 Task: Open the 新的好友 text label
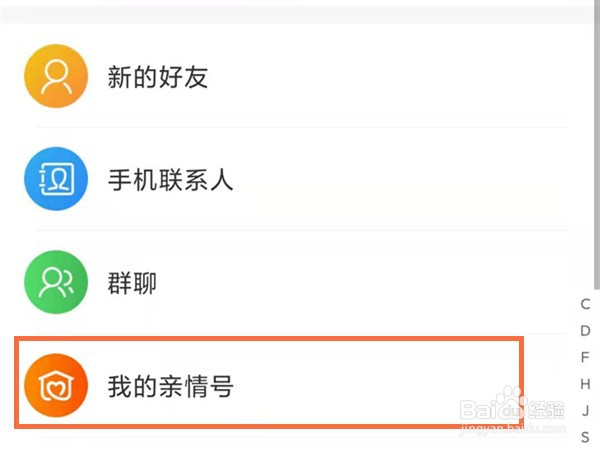tap(158, 77)
